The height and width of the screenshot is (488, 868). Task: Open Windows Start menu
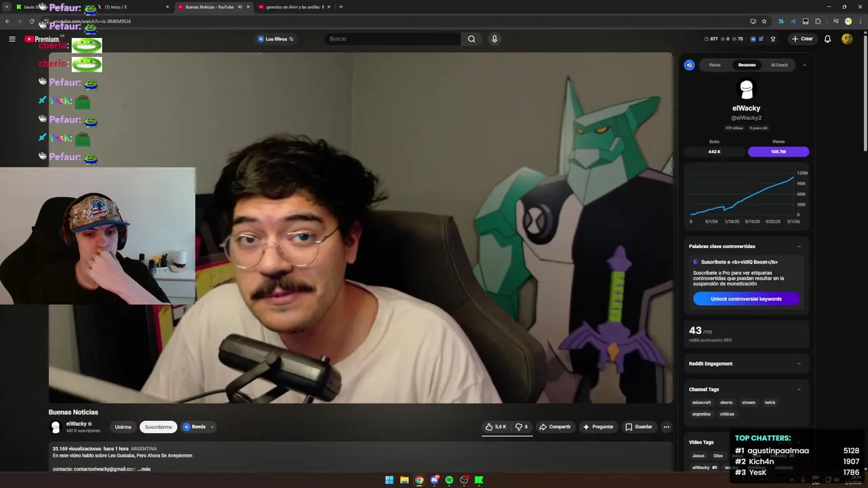389,480
